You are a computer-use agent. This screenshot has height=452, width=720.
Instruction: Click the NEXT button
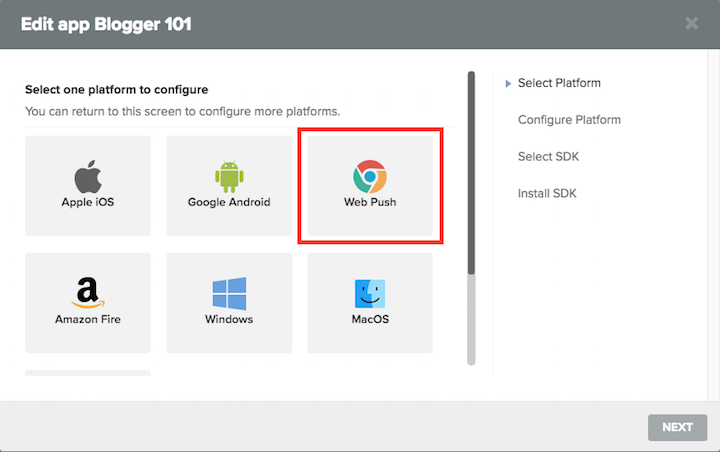click(x=677, y=428)
